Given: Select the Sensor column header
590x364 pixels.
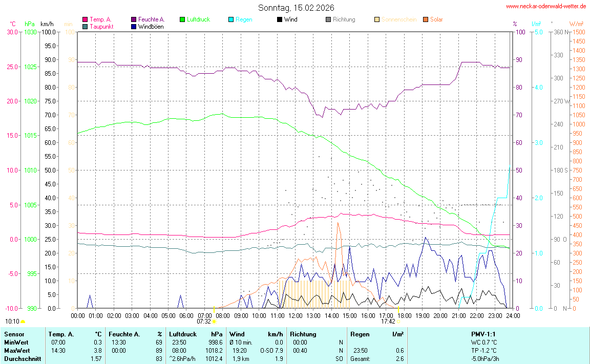Looking at the screenshot, I should [13, 334].
